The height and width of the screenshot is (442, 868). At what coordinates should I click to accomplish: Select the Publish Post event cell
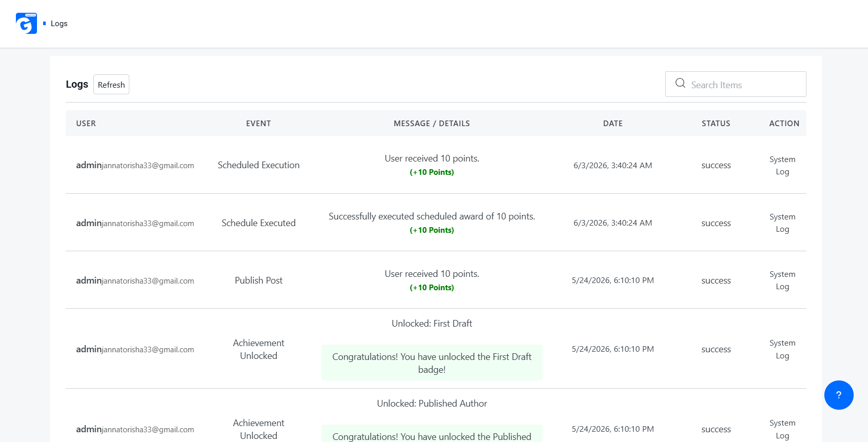(x=259, y=280)
